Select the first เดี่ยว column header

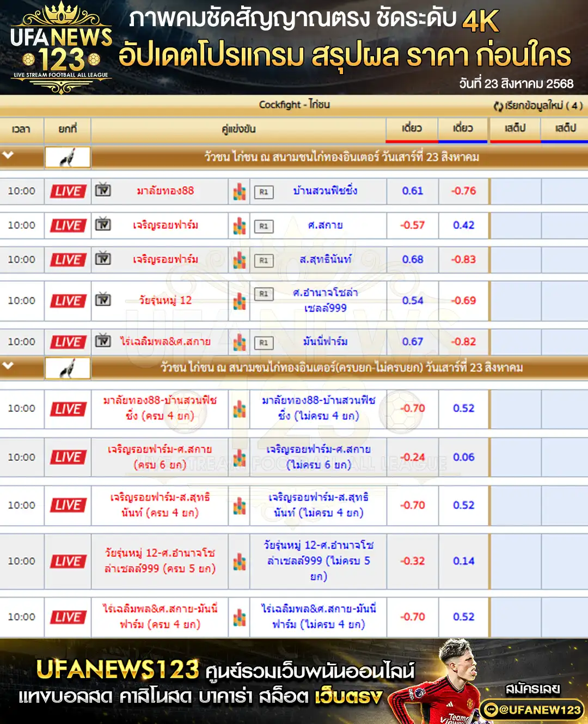pyautogui.click(x=412, y=129)
